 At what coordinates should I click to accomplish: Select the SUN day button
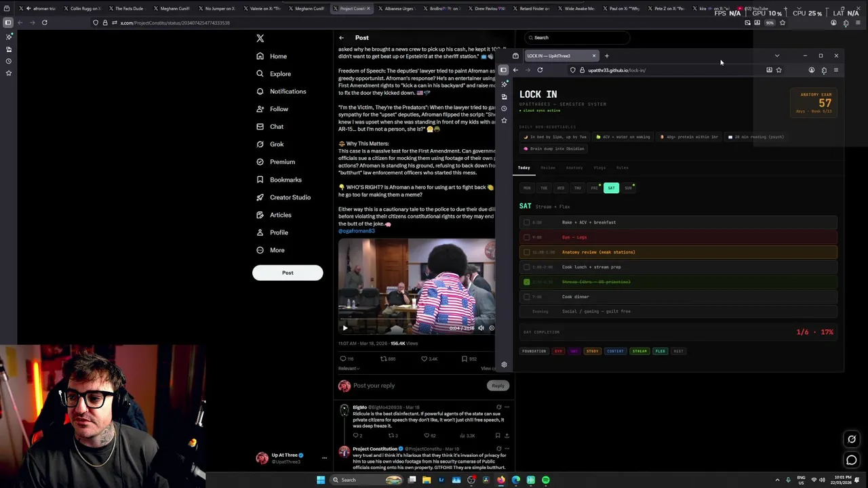point(628,188)
